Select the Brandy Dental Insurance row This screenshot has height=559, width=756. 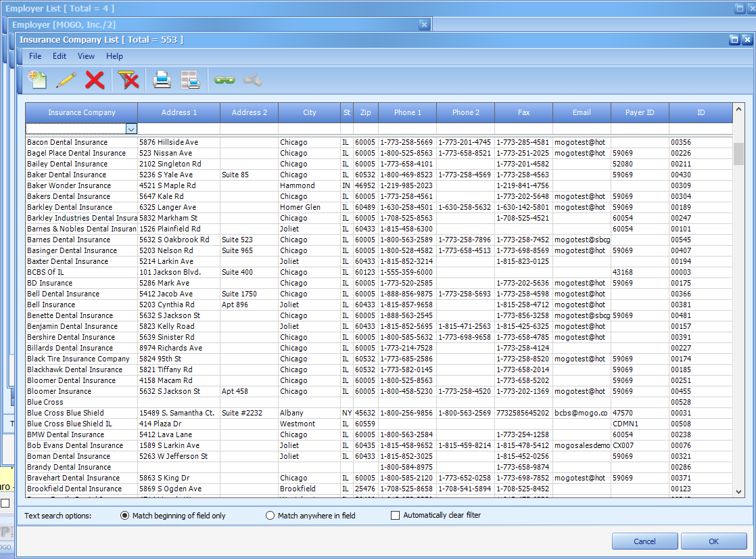(x=379, y=467)
